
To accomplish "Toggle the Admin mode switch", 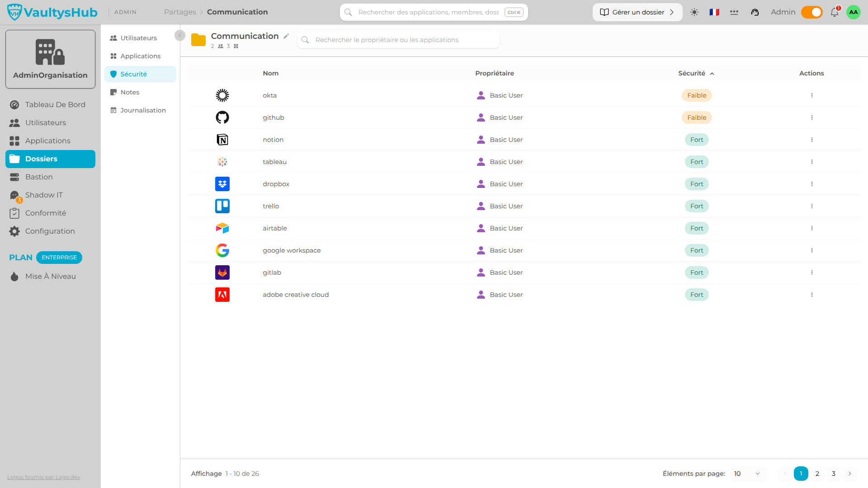I will click(812, 12).
